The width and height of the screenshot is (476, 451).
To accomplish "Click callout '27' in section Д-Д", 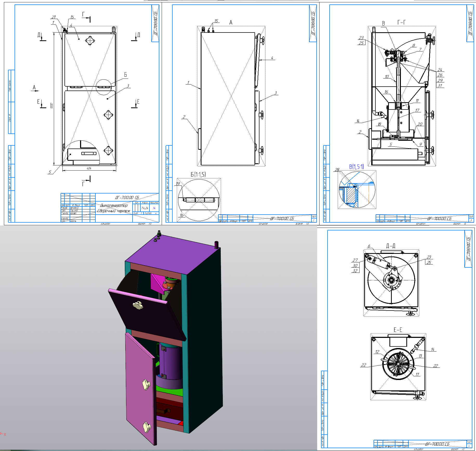I will 355,260.
